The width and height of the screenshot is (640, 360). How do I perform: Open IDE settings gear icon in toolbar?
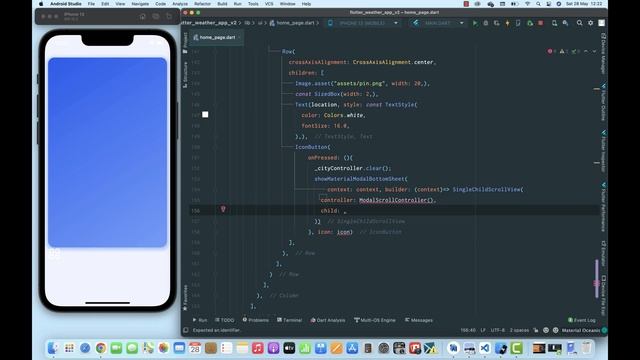click(x=590, y=23)
